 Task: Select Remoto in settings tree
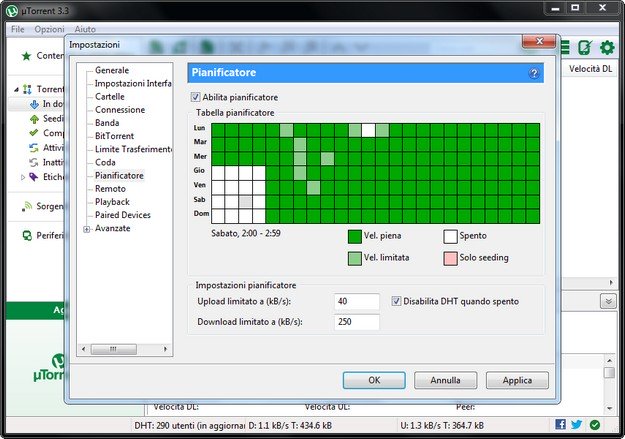pyautogui.click(x=110, y=189)
